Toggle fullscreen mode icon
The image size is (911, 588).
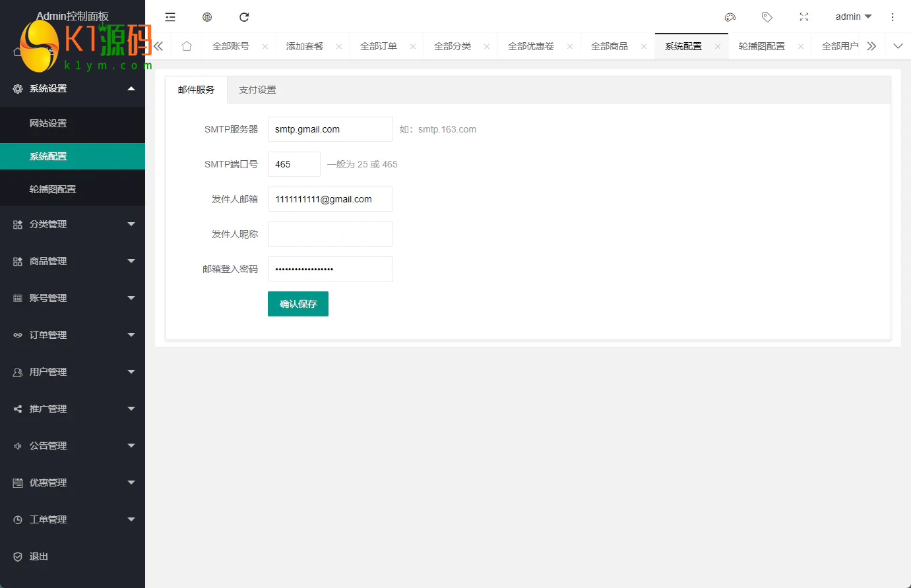pyautogui.click(x=803, y=17)
